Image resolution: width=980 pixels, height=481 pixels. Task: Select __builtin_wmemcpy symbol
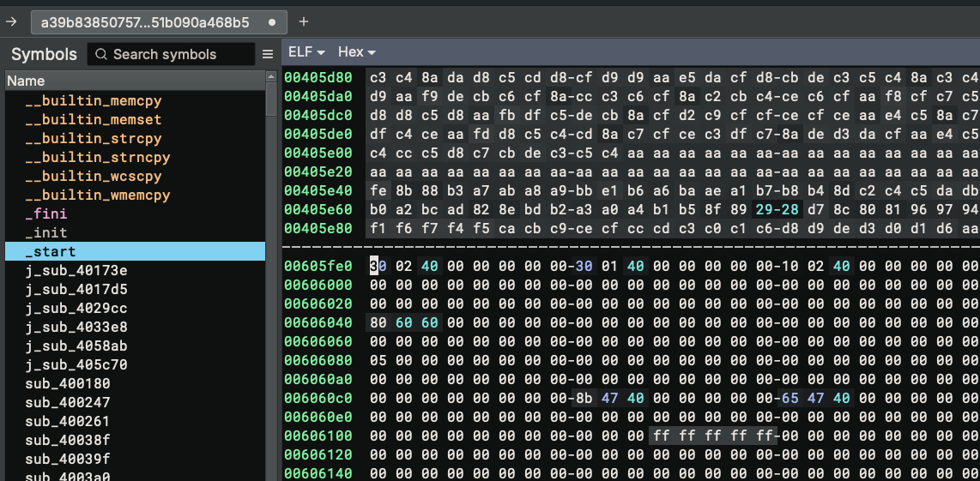pos(97,195)
